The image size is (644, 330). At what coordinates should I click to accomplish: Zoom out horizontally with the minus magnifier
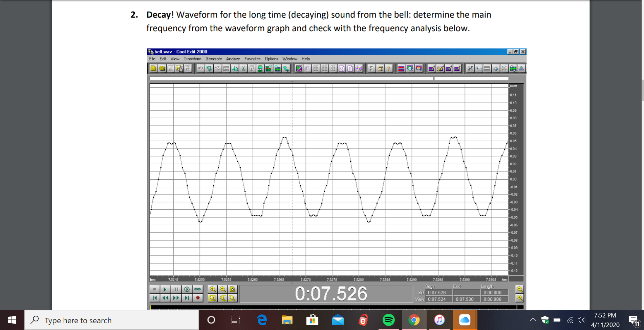pyautogui.click(x=222, y=289)
